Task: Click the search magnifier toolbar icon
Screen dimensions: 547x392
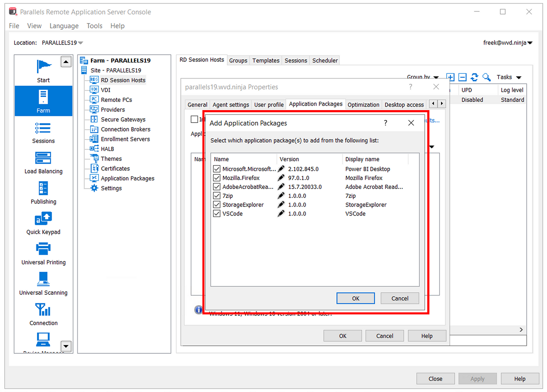Action: coord(486,77)
